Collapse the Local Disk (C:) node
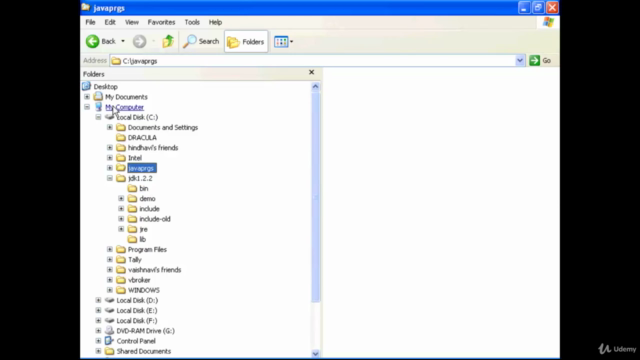The height and width of the screenshot is (360, 640). point(98,117)
